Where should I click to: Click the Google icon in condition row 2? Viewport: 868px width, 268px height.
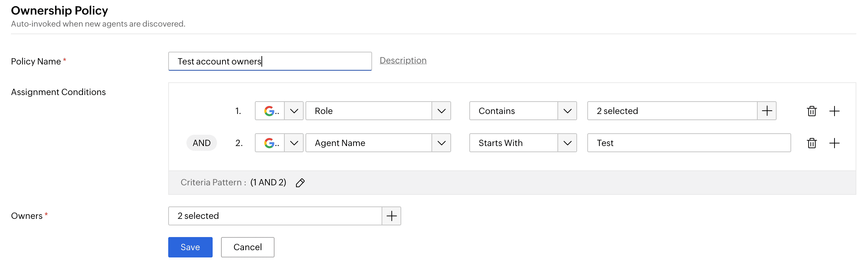[x=269, y=143]
